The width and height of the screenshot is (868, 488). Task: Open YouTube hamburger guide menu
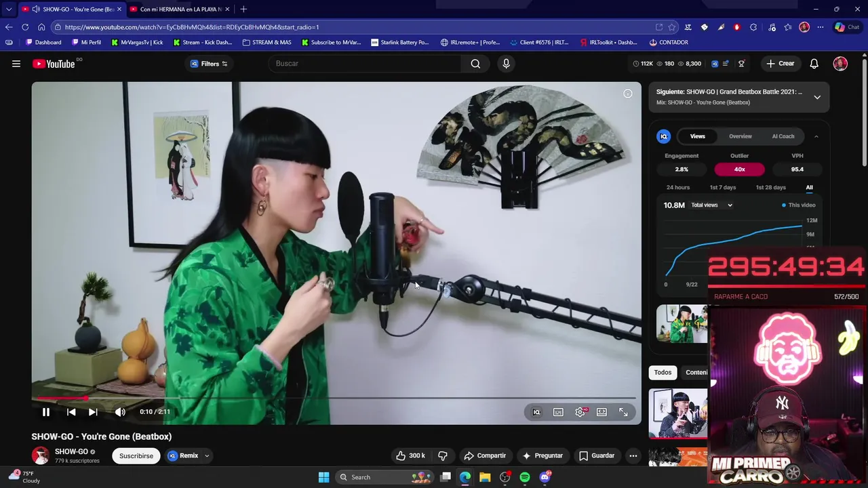(x=16, y=64)
